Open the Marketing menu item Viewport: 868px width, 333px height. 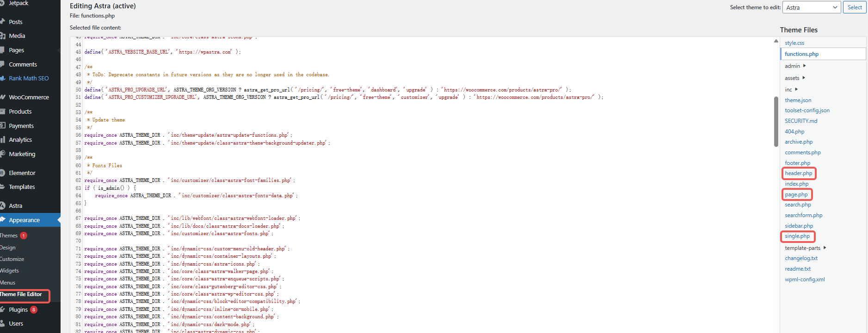click(x=22, y=154)
